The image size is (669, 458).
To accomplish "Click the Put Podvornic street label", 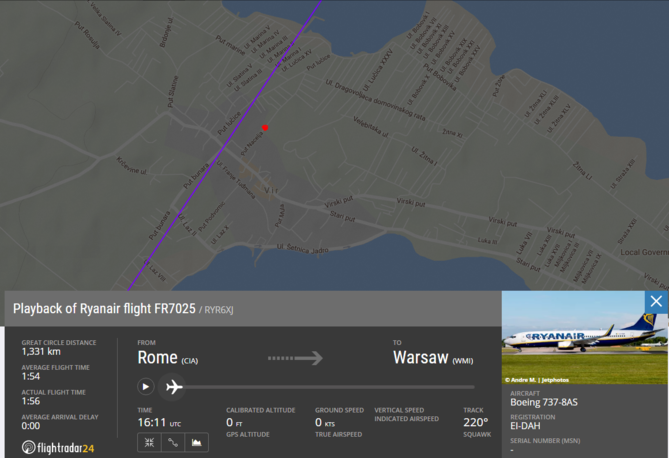I will click(x=212, y=216).
